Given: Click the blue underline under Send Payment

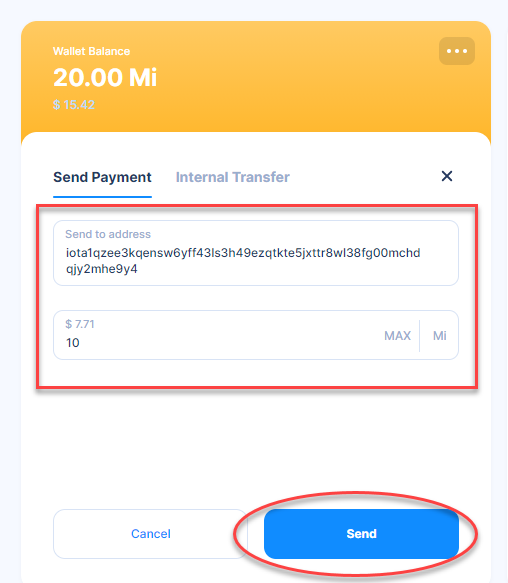Looking at the screenshot, I should [x=102, y=197].
